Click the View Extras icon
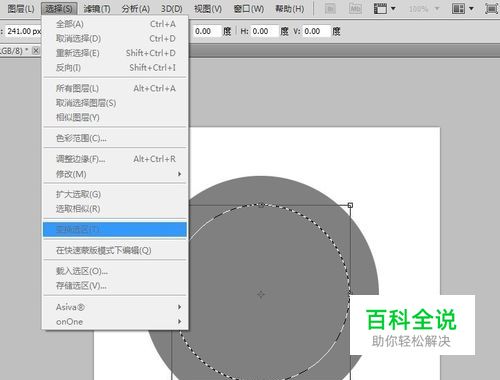This screenshot has width=500, height=380. click(x=380, y=9)
